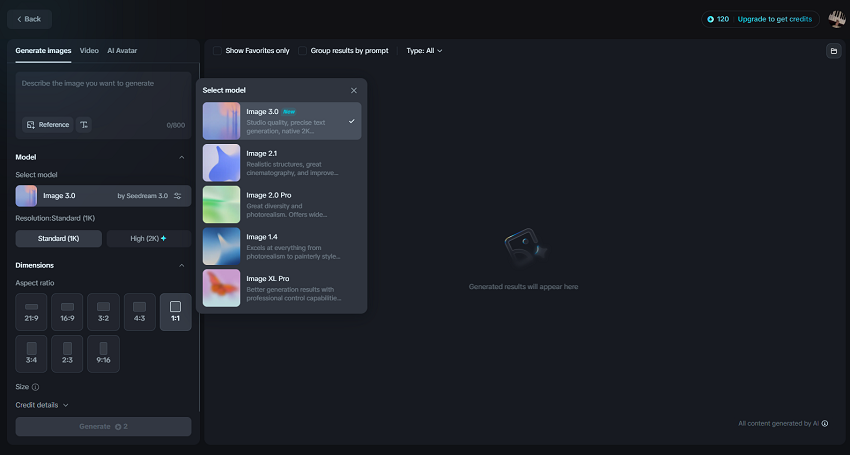Collapse the Dimensions section
The height and width of the screenshot is (455, 850).
182,266
